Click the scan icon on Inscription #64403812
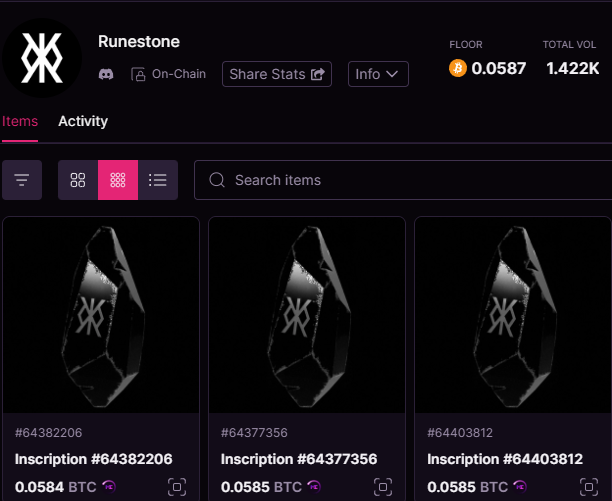This screenshot has height=501, width=612. tap(589, 487)
